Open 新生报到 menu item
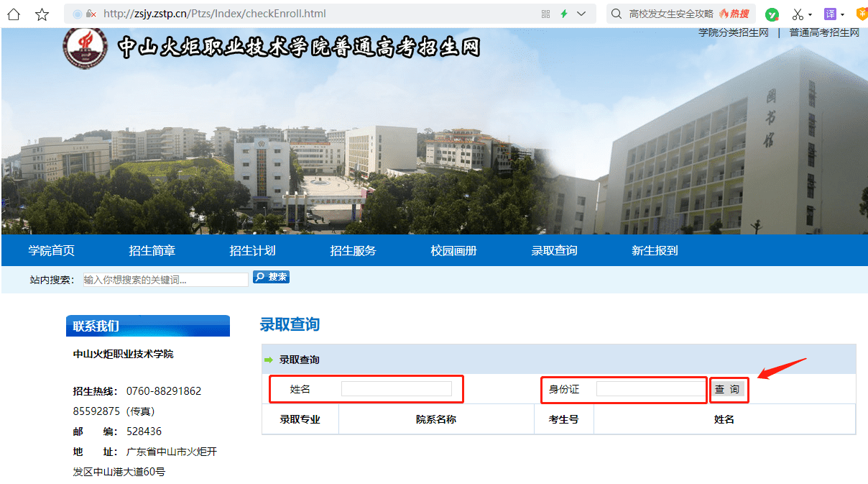Viewport: 868px width, 484px height. coord(655,250)
